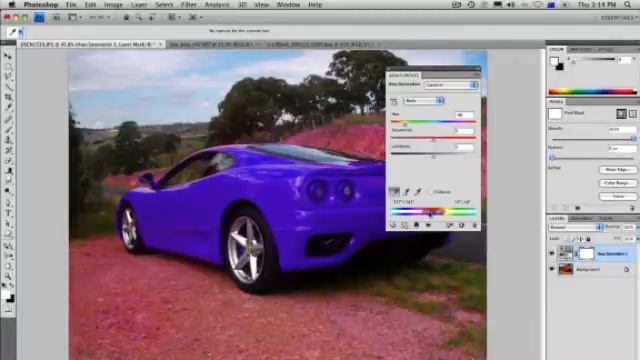Select the eyedropper tool in Adjustments panel

point(394,191)
